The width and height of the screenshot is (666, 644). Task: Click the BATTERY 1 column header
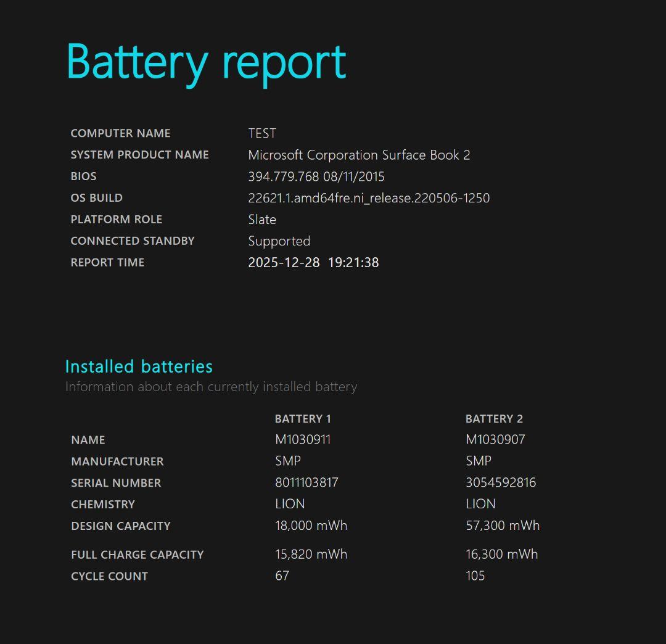(x=303, y=418)
